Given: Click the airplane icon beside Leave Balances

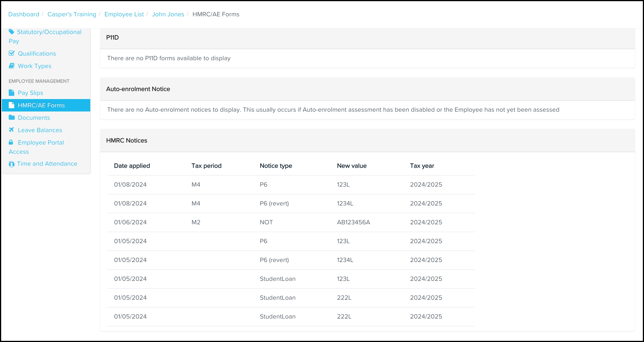Looking at the screenshot, I should click(x=11, y=130).
